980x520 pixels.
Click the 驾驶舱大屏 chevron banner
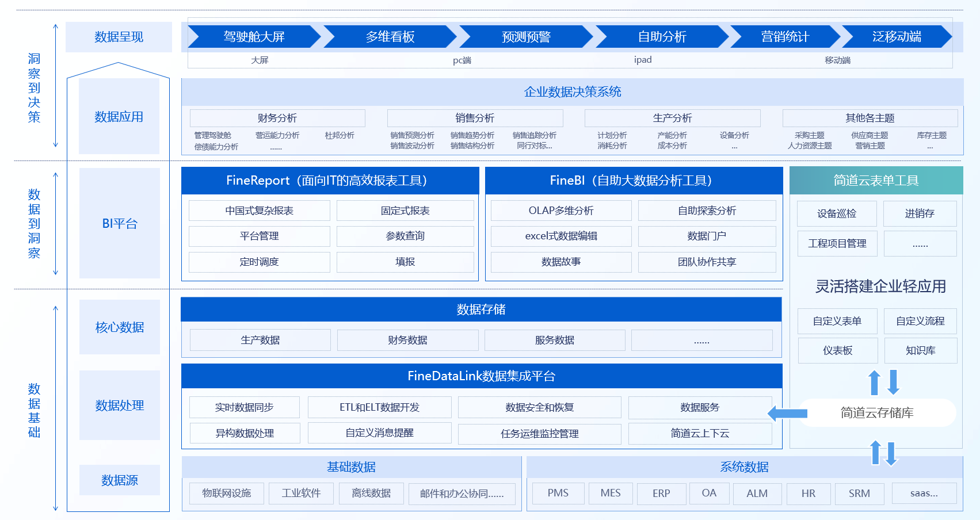(x=254, y=37)
